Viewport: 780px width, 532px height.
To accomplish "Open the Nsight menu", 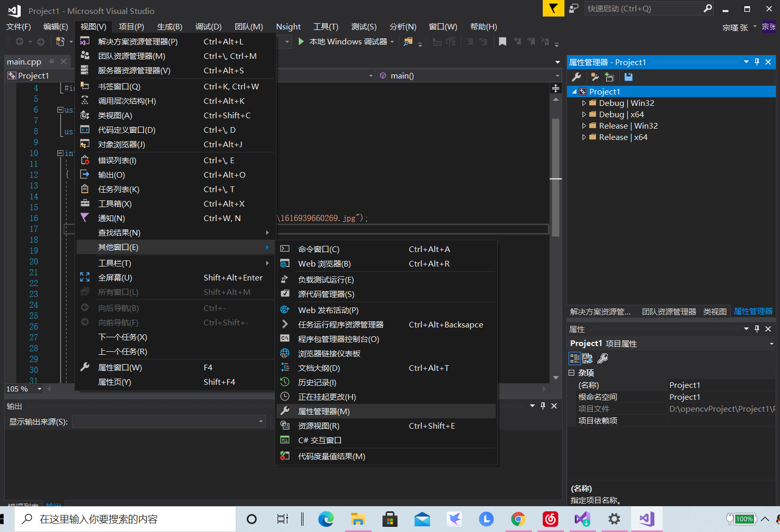I will [288, 27].
